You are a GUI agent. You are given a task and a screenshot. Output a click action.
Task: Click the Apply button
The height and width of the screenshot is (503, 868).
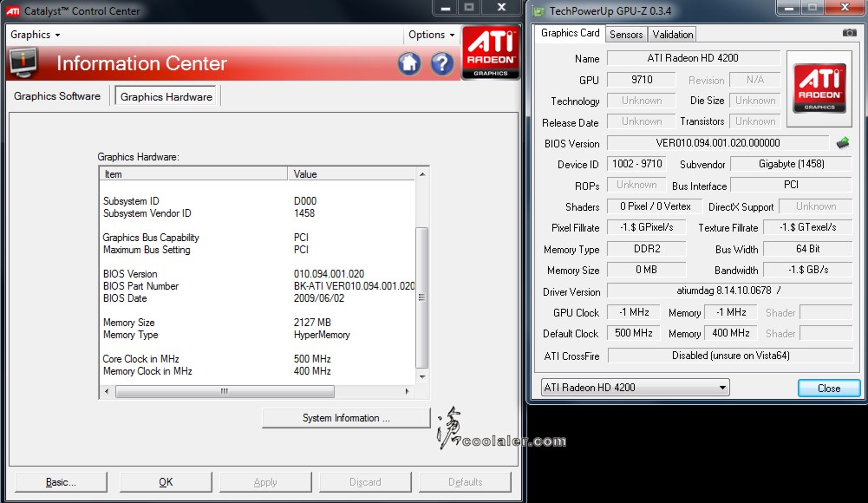pos(265,482)
